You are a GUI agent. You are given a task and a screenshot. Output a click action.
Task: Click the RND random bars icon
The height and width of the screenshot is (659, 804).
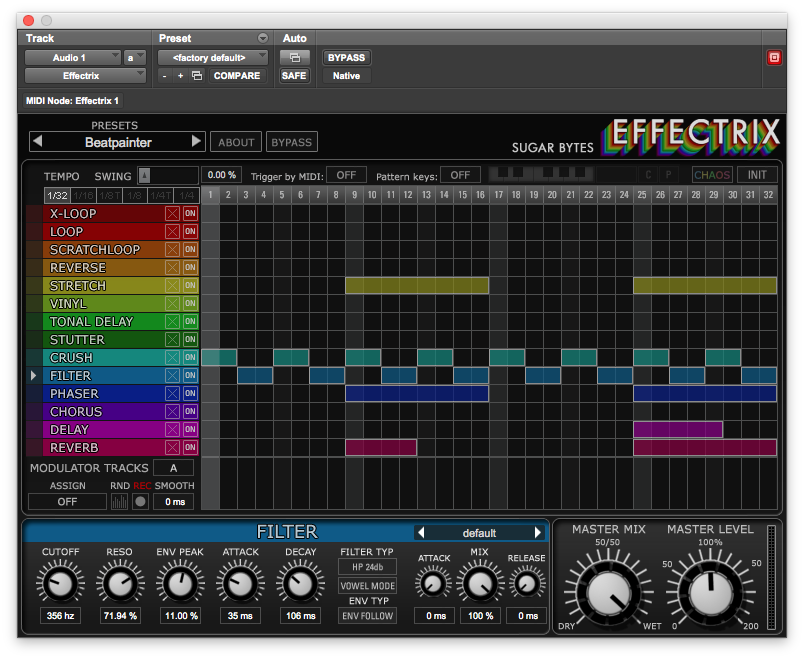pyautogui.click(x=119, y=502)
